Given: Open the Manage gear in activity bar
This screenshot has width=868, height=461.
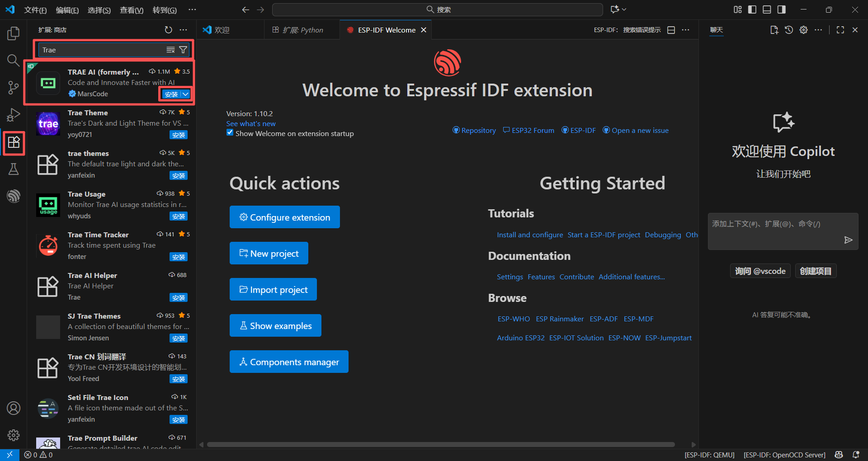Looking at the screenshot, I should tap(14, 435).
